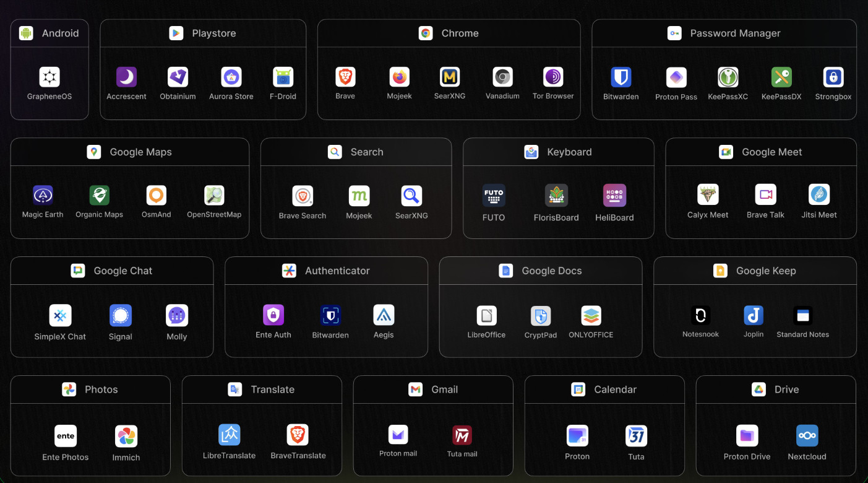868x483 pixels.
Task: Click the Brave Search icon
Action: pos(303,196)
